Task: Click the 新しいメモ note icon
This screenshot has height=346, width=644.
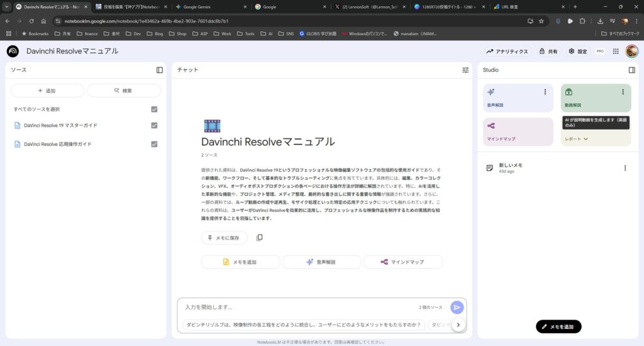Action: 489,168
